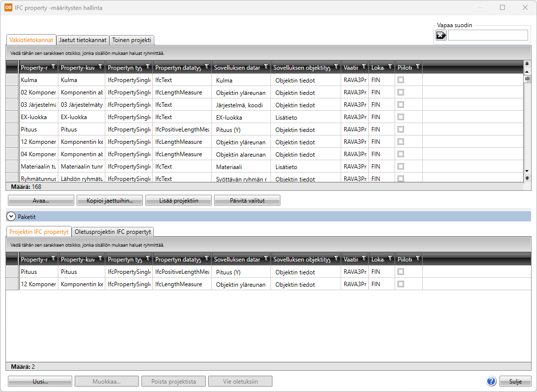
Task: Open filter dropdown for top grid's Propertyn tyyppi column
Action: 147,67
